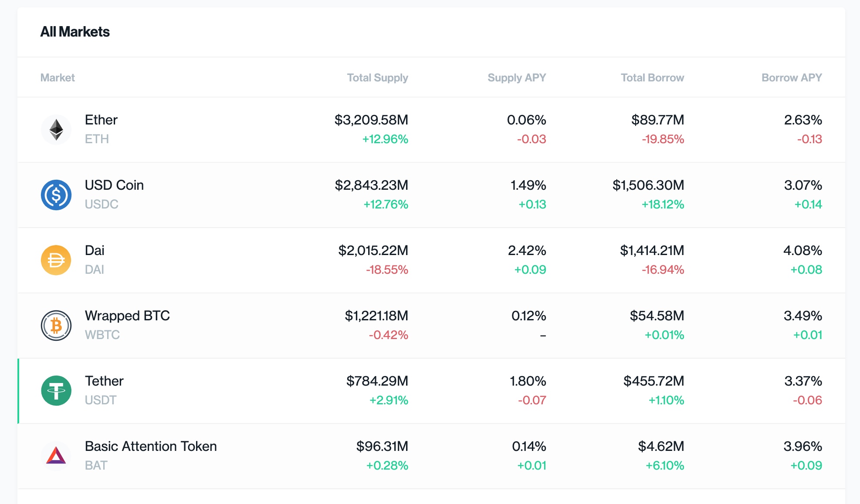Click the BAT ticker symbol

pos(96,465)
